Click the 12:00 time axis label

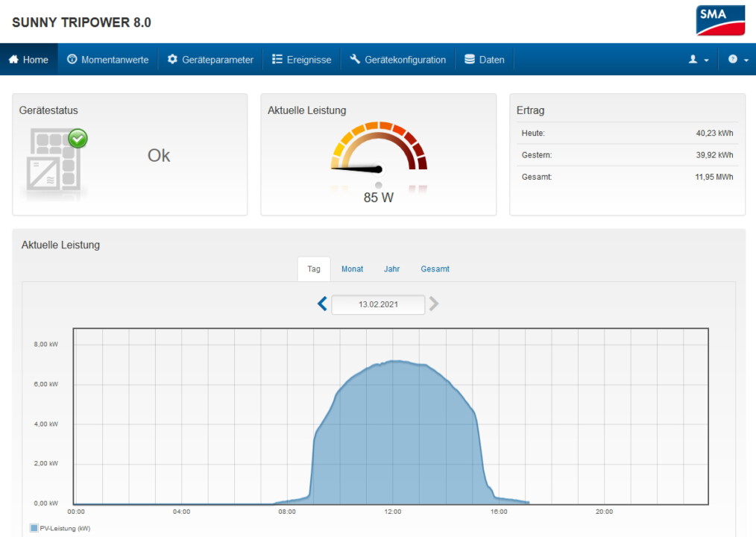[393, 512]
